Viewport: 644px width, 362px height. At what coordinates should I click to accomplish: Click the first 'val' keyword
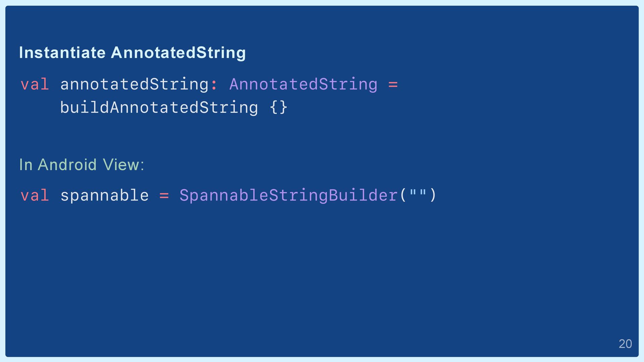pos(35,84)
